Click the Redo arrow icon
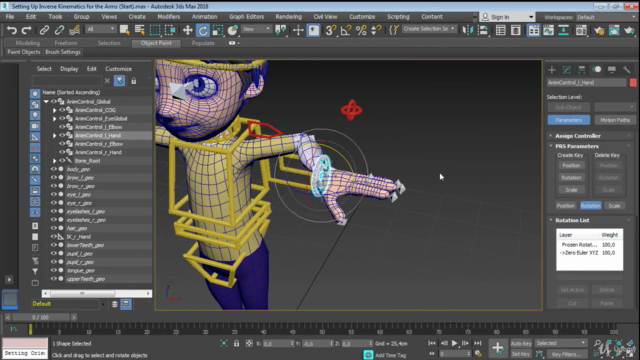640x360 pixels. pos(27,30)
